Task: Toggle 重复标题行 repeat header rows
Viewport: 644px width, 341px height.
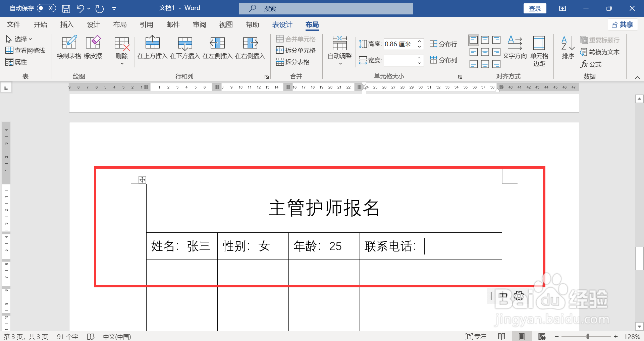Action: coord(600,40)
